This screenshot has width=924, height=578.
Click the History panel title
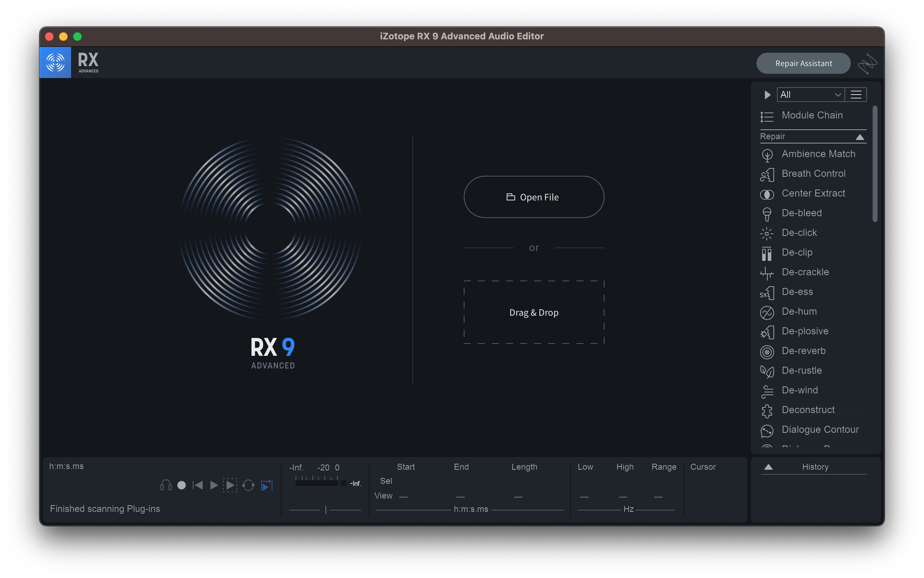click(815, 467)
